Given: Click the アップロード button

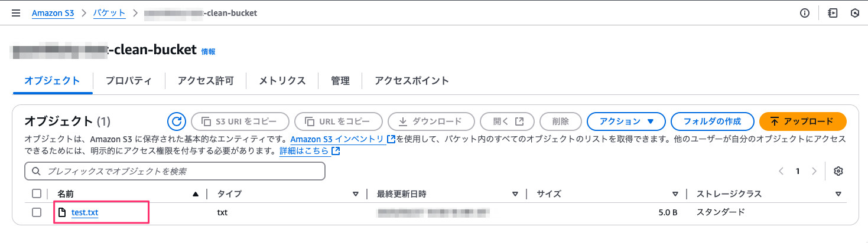Looking at the screenshot, I should 802,121.
